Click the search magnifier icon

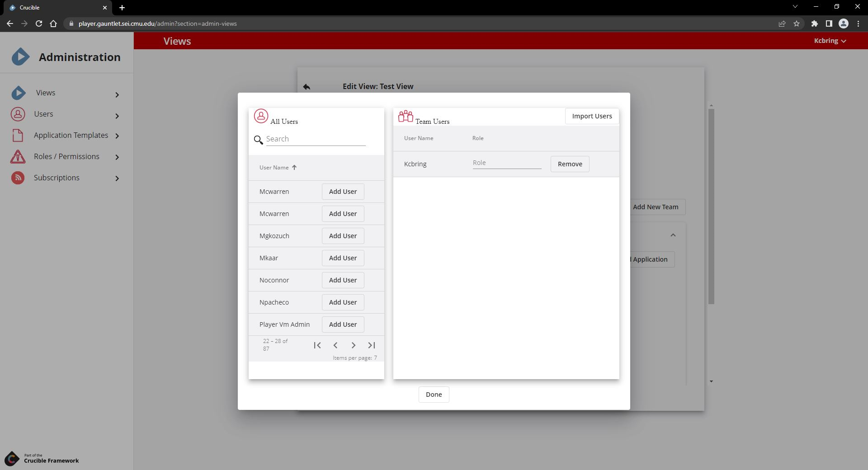coord(258,140)
